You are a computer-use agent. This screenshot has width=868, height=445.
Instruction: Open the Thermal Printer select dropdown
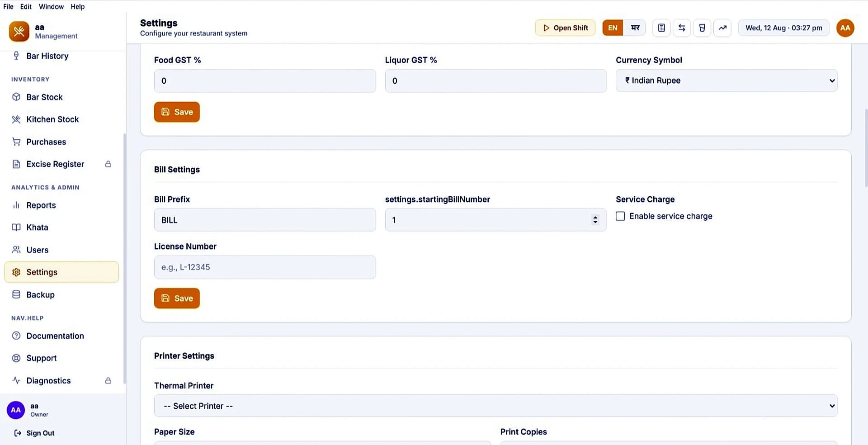[495, 406]
